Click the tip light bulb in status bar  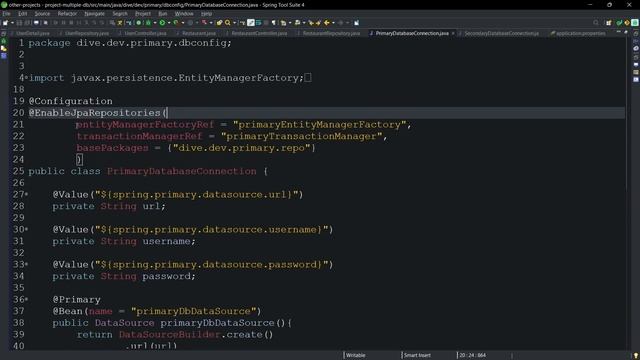[636, 356]
